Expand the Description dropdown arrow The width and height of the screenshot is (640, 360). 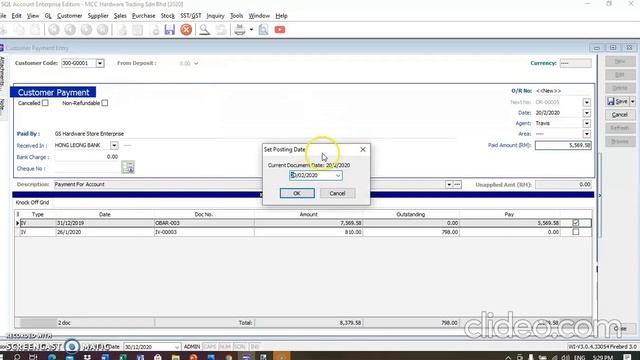click(449, 184)
